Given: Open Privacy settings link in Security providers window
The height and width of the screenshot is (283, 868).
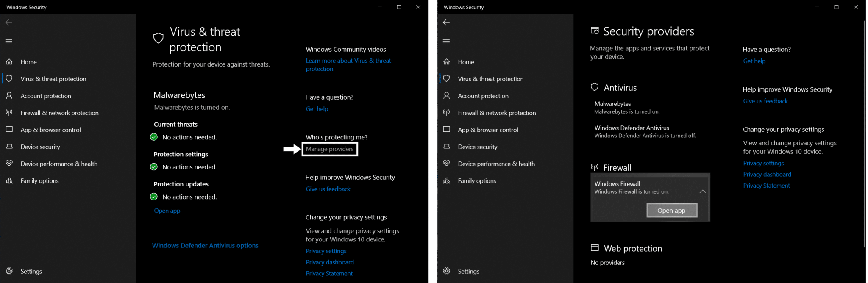Looking at the screenshot, I should coord(763,163).
